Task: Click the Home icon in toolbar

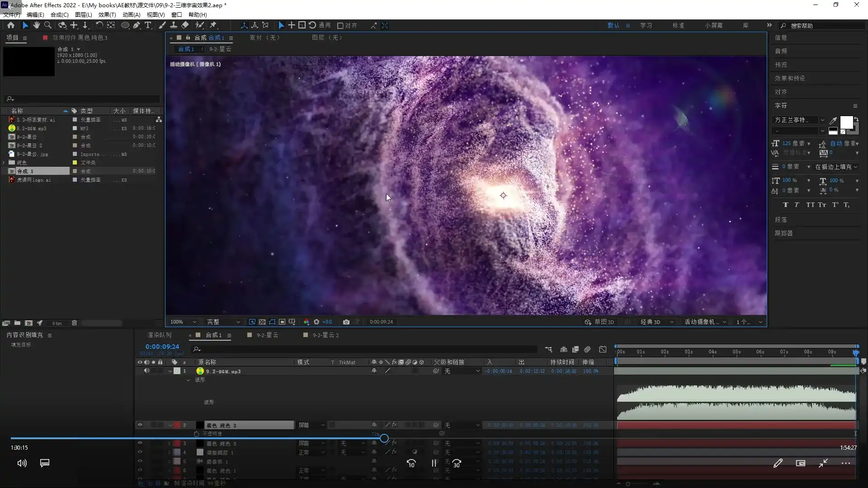Action: tap(11, 25)
